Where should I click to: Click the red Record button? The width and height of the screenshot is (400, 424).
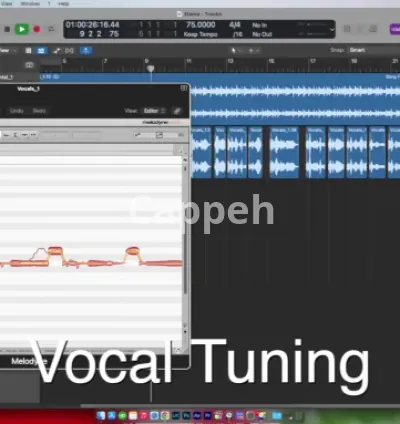[37, 29]
